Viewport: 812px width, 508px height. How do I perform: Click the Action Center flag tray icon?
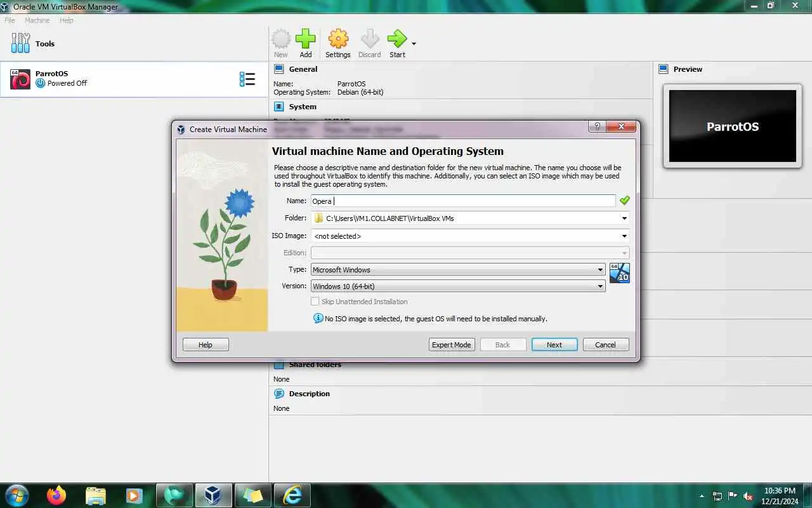[x=733, y=496]
